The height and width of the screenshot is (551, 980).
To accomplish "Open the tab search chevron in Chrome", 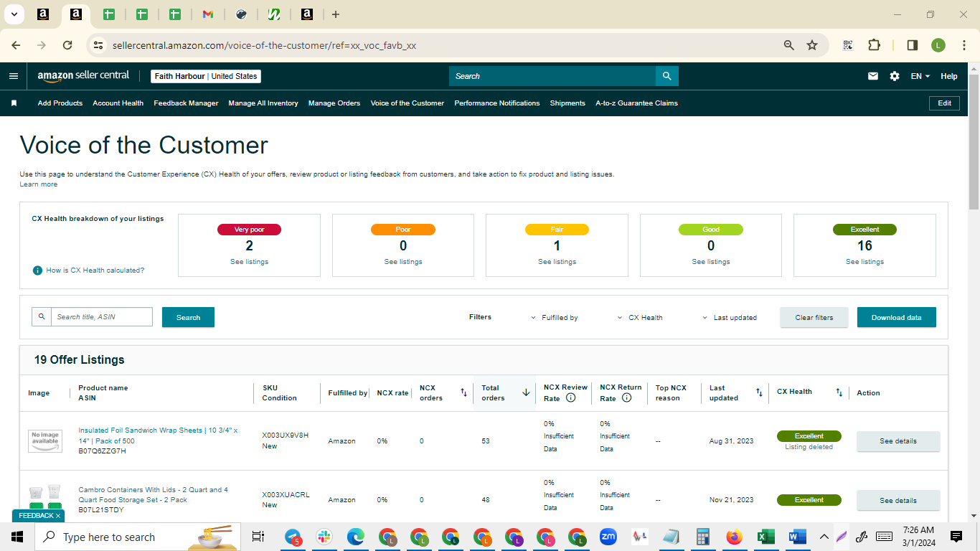I will pos(14,14).
